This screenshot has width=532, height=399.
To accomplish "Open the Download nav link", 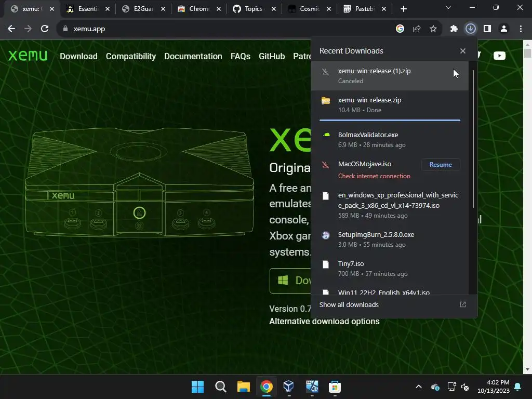I will [x=78, y=56].
